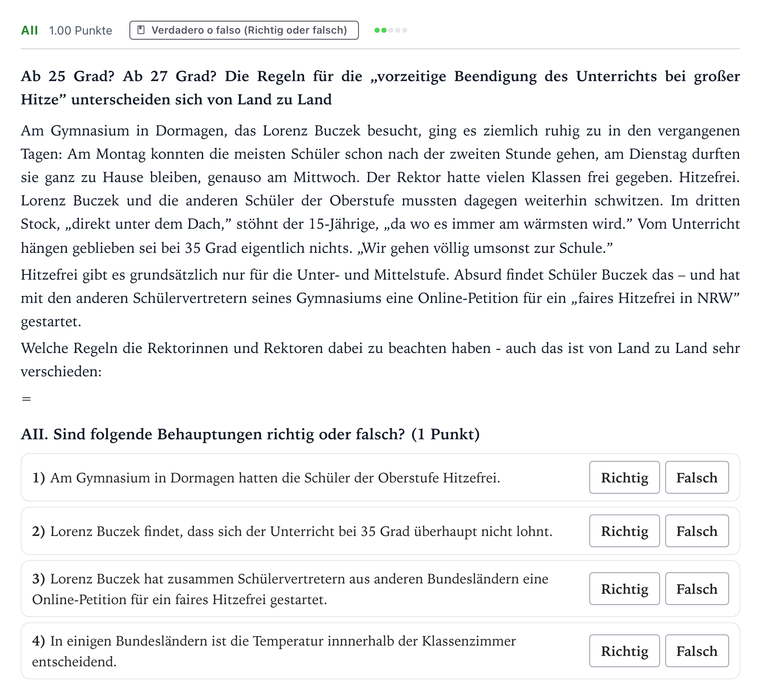Click statement text 'Lorenz Buczek hat zusammen Schülervertretern'
This screenshot has height=700, width=761.
[290, 589]
